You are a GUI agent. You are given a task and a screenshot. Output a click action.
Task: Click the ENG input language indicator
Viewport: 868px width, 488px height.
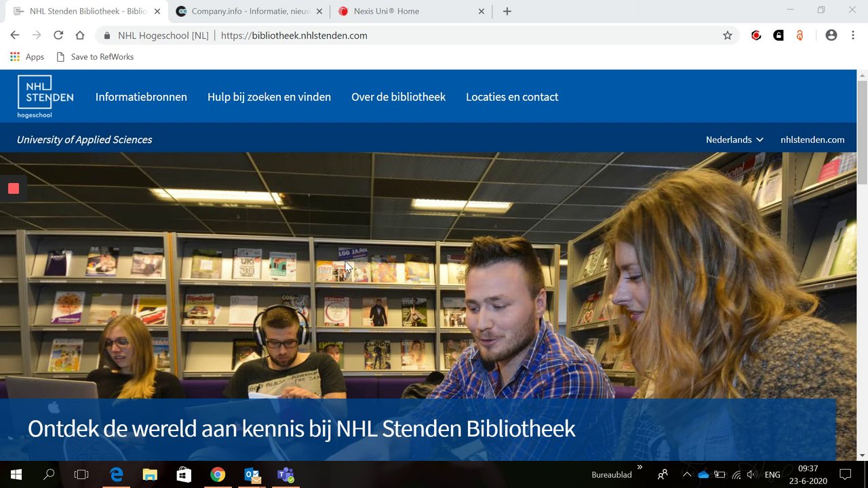pyautogui.click(x=772, y=474)
